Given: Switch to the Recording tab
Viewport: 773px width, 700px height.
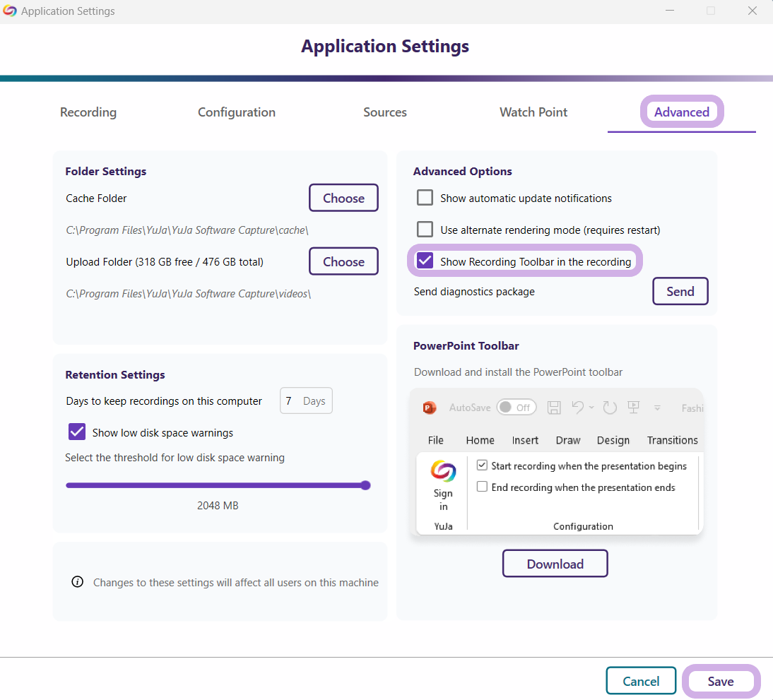Looking at the screenshot, I should pyautogui.click(x=88, y=112).
